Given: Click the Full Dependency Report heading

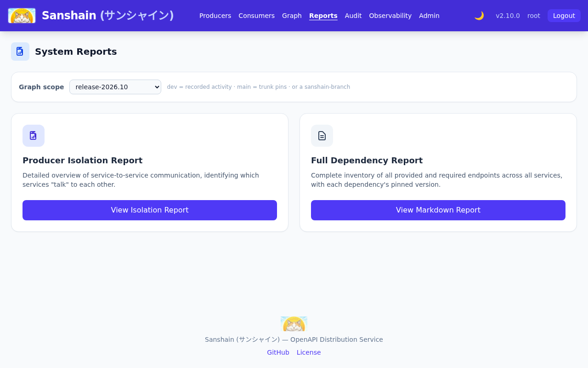Looking at the screenshot, I should (x=367, y=161).
